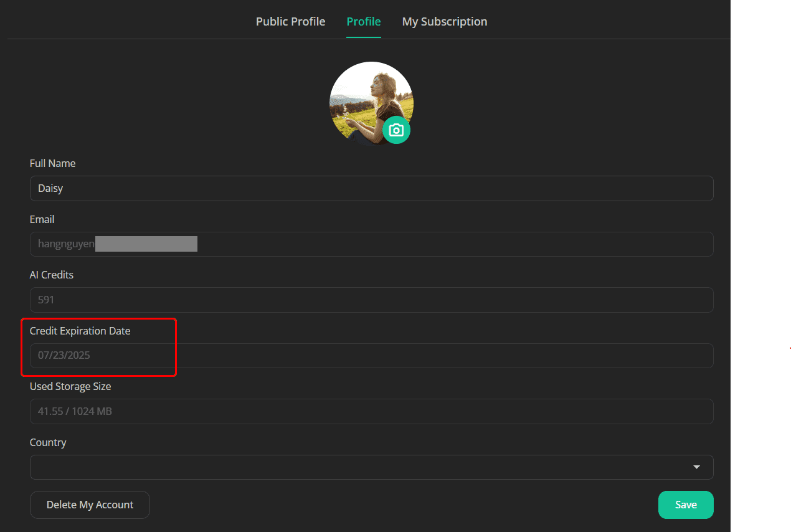Click the Email input field
791x532 pixels.
tap(371, 244)
